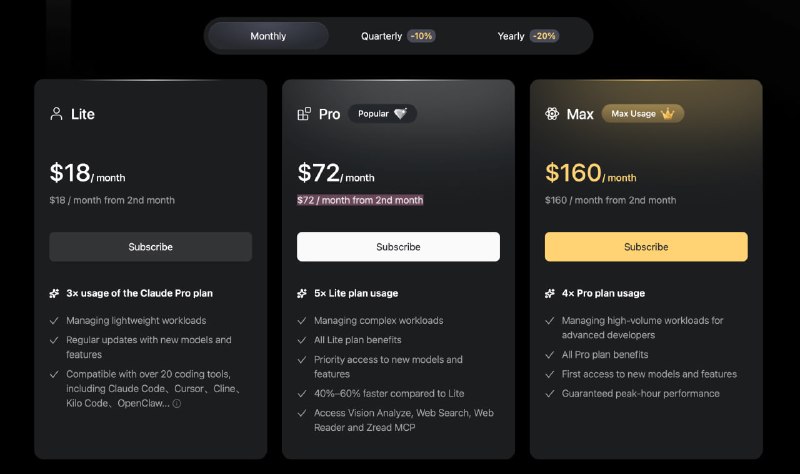This screenshot has width=800, height=474.
Task: Subscribe to the Pro plan
Action: pos(398,247)
